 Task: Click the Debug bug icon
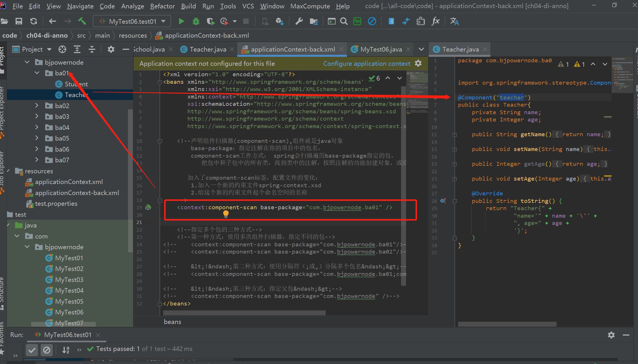tap(196, 21)
